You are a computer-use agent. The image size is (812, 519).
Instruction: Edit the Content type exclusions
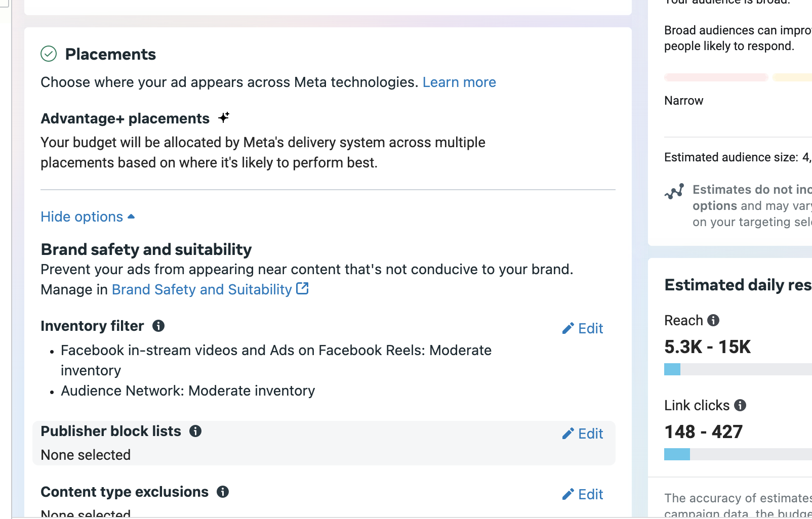590,494
